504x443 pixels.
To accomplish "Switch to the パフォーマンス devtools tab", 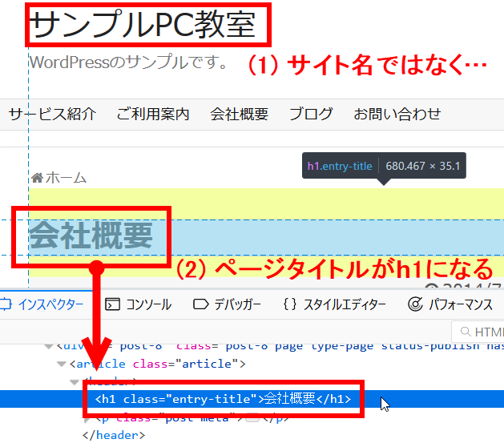I will click(461, 304).
